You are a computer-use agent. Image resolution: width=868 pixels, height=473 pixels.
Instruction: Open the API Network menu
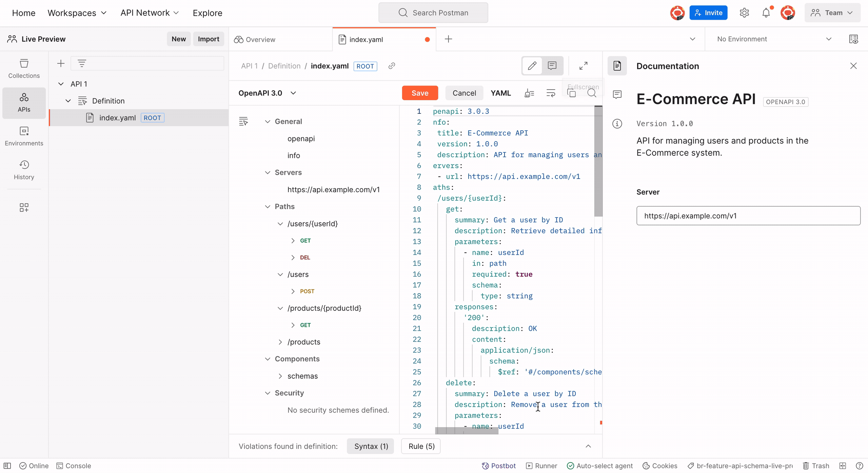point(150,13)
